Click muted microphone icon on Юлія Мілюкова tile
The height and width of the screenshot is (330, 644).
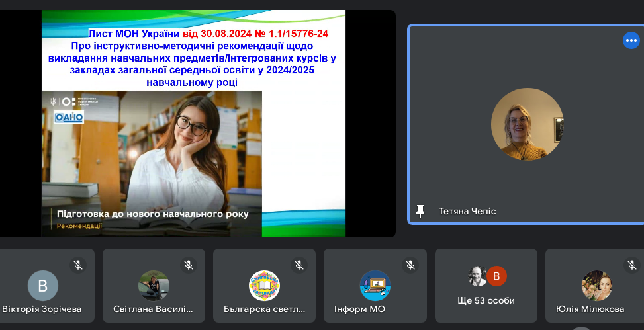[x=631, y=265]
